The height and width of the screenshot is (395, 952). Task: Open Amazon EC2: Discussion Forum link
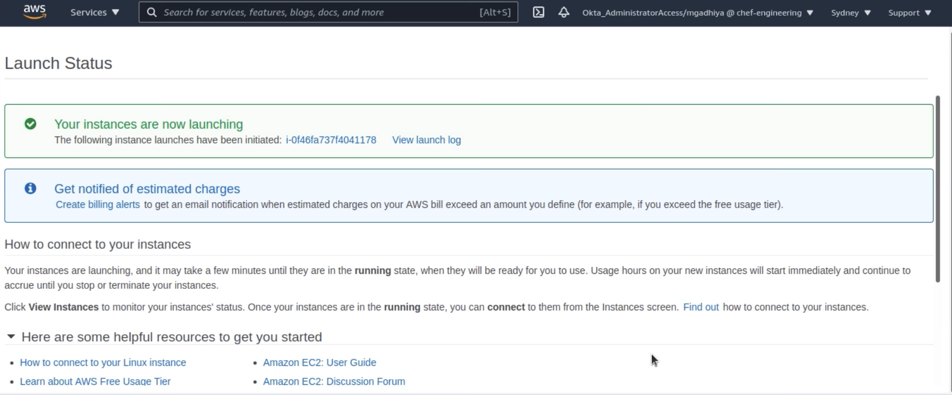click(334, 381)
